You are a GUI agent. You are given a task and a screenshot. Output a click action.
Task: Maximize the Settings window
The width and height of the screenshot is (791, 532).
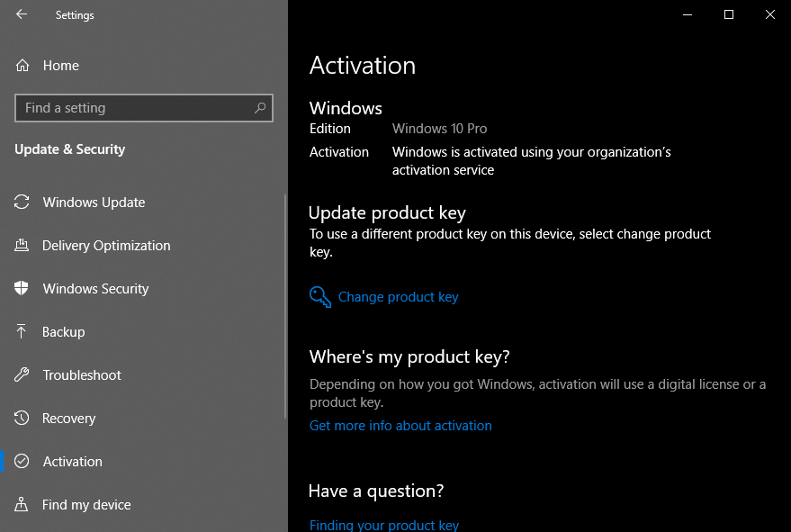[728, 14]
